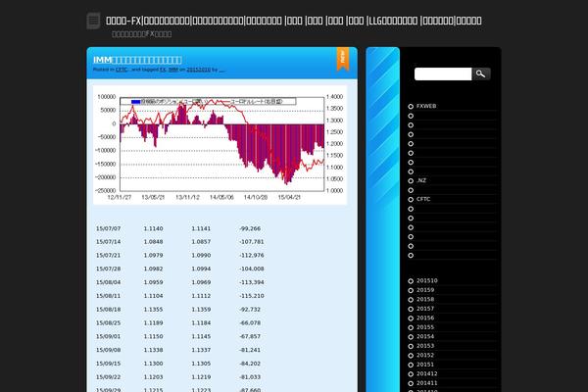This screenshot has width=588, height=392.
Task: Click the magnifier search button
Action: coord(481,73)
